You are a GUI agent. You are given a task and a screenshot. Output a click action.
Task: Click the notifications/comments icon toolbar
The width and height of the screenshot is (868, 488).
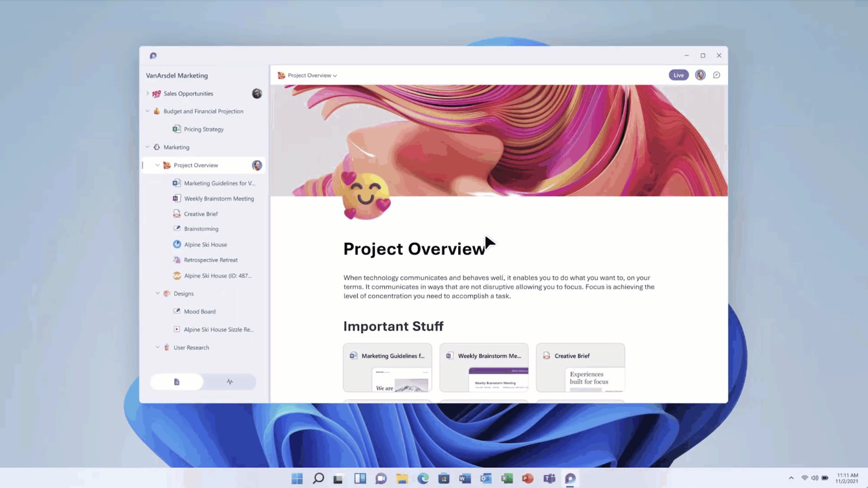pyautogui.click(x=717, y=75)
